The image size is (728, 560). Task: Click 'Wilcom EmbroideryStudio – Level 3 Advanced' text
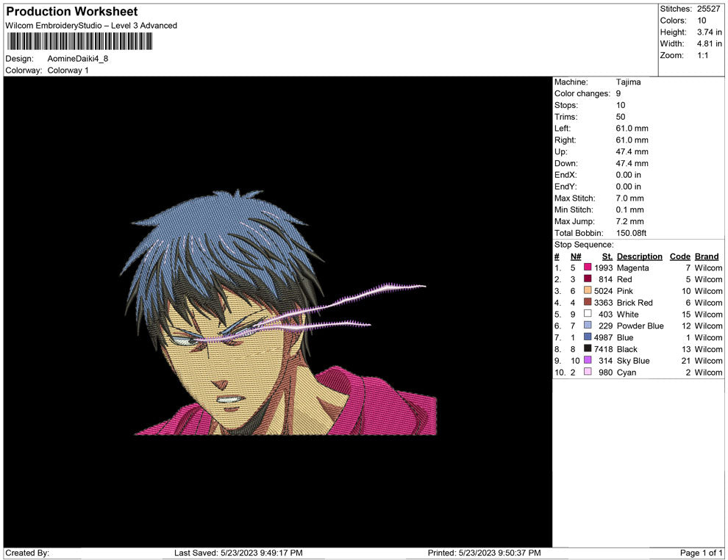pos(91,26)
